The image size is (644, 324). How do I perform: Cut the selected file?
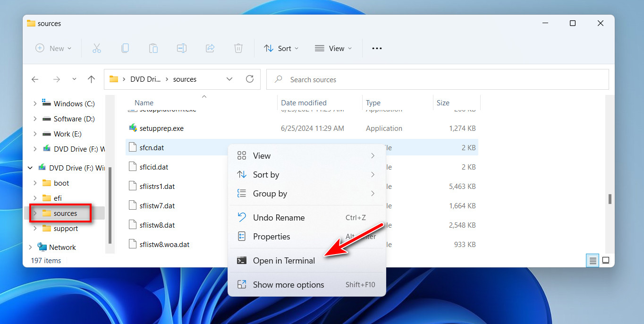tap(97, 48)
